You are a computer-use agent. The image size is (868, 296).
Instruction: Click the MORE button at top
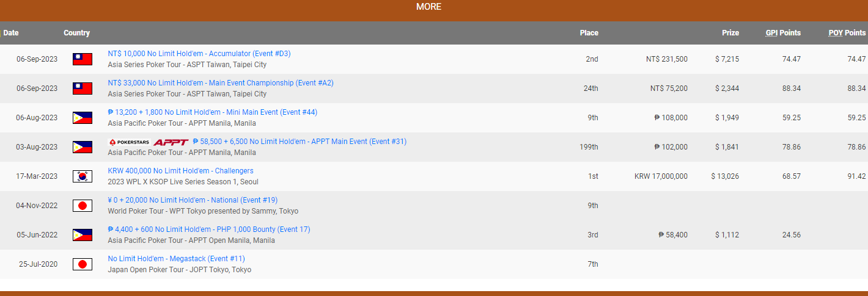pyautogui.click(x=428, y=7)
